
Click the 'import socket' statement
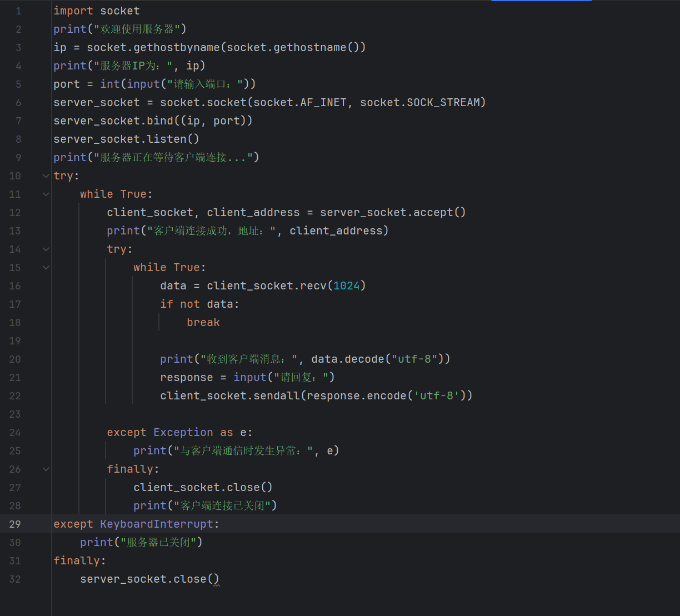[x=97, y=11]
